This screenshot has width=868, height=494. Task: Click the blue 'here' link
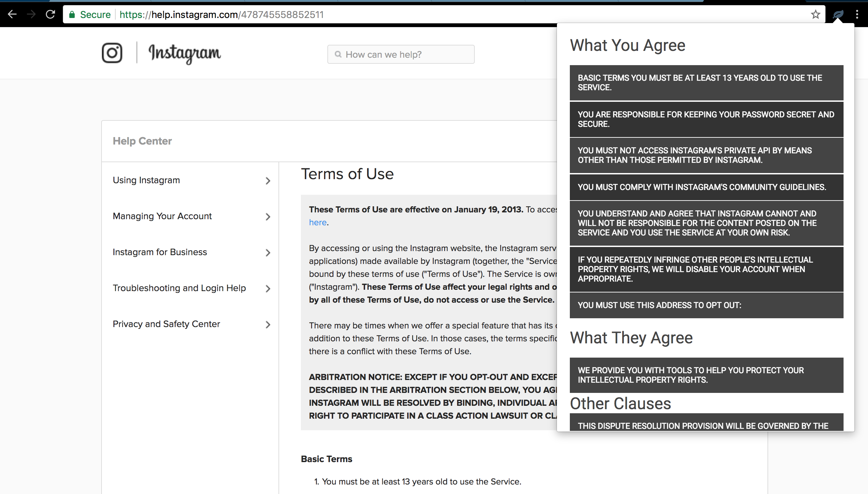pos(318,222)
